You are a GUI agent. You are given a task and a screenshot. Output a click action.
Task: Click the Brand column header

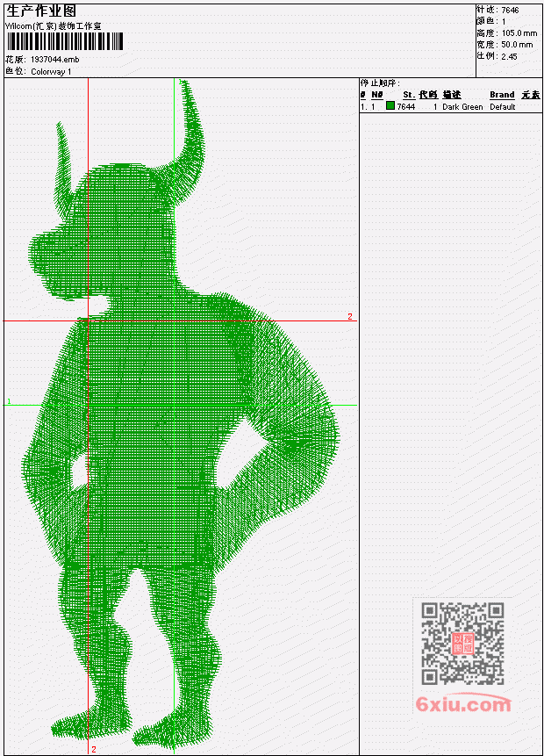click(x=502, y=95)
